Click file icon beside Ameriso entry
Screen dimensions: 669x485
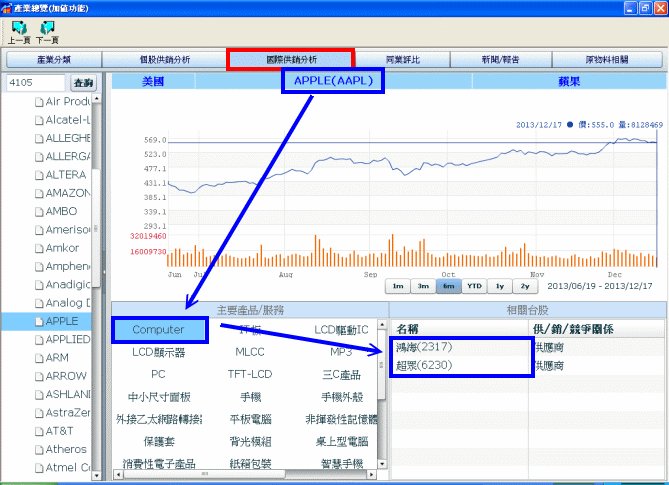(39, 230)
